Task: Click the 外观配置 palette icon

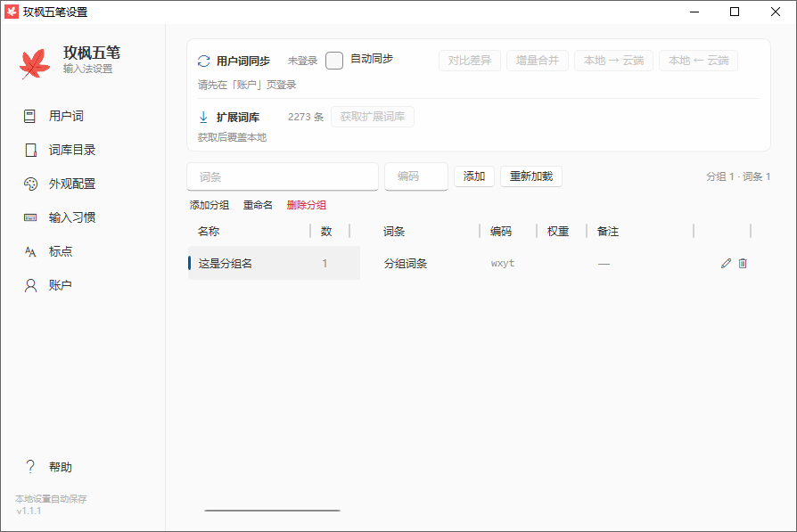Action: pyautogui.click(x=30, y=184)
